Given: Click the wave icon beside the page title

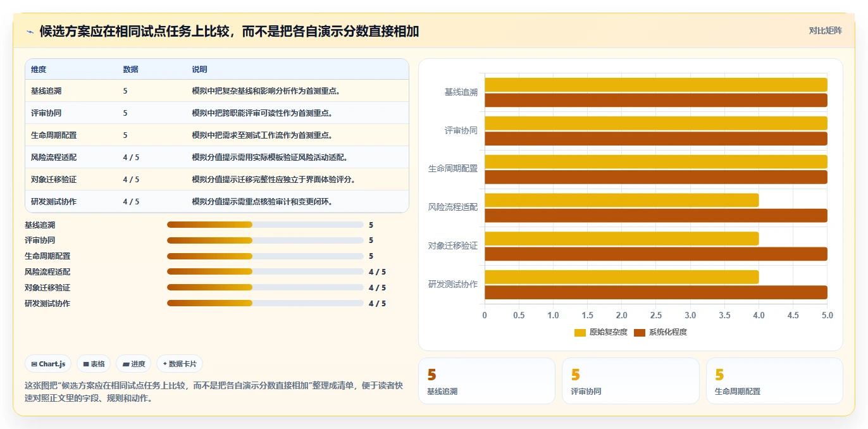Looking at the screenshot, I should tap(30, 32).
